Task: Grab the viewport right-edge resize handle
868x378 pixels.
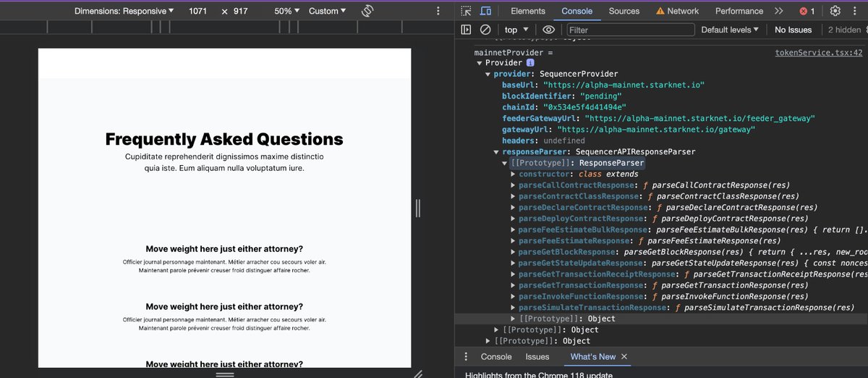Action: [418, 208]
